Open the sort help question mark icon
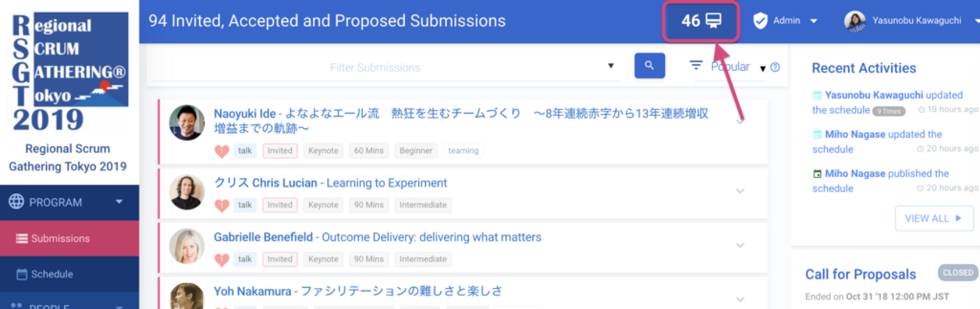This screenshot has height=309, width=980. pyautogui.click(x=775, y=68)
